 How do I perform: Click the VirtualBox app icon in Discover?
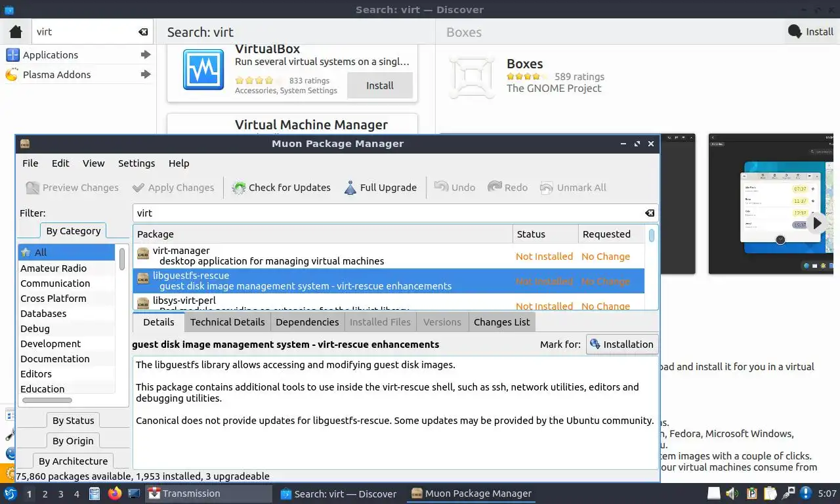[203, 70]
